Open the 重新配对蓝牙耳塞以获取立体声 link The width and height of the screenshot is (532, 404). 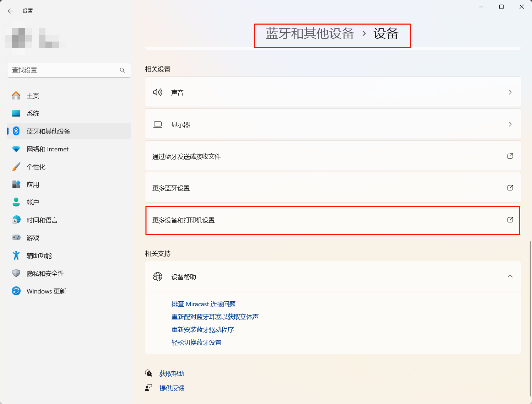[215, 317]
